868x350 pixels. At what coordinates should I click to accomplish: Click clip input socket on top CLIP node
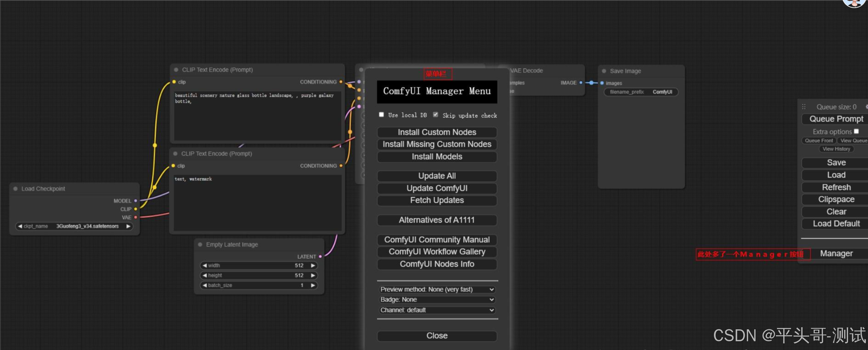click(x=174, y=82)
